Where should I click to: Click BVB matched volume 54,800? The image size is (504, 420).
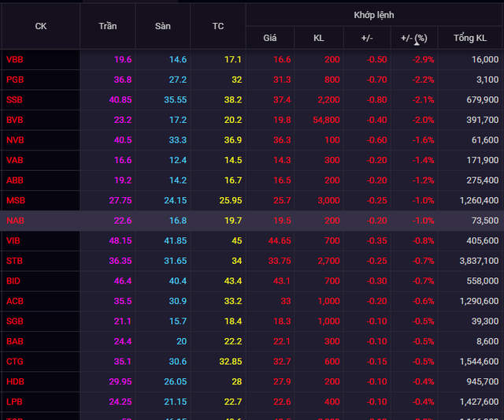326,120
